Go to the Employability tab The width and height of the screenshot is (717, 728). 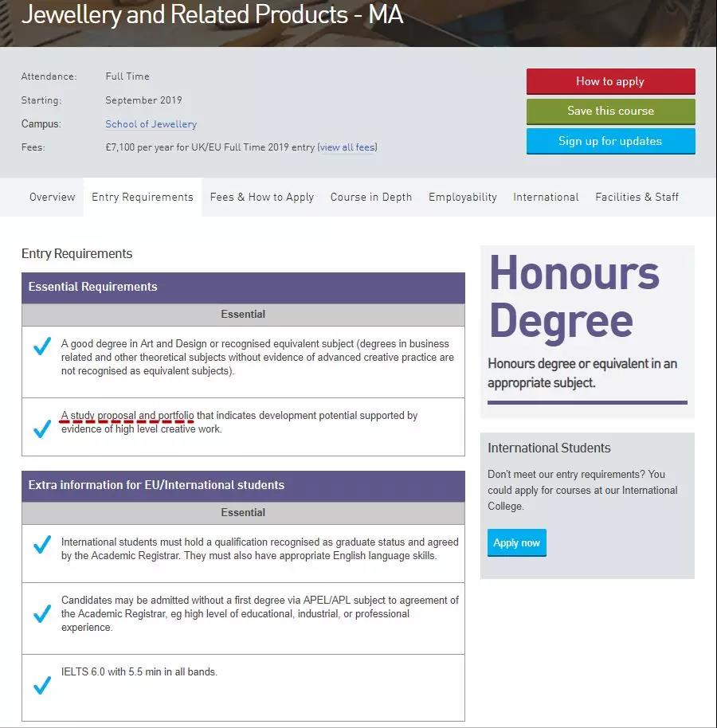[x=463, y=198]
